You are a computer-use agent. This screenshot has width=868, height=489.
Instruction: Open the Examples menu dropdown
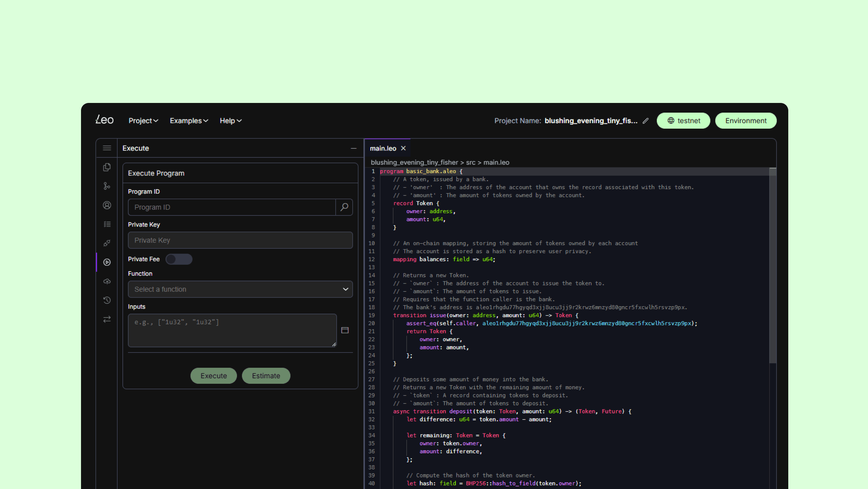point(189,121)
